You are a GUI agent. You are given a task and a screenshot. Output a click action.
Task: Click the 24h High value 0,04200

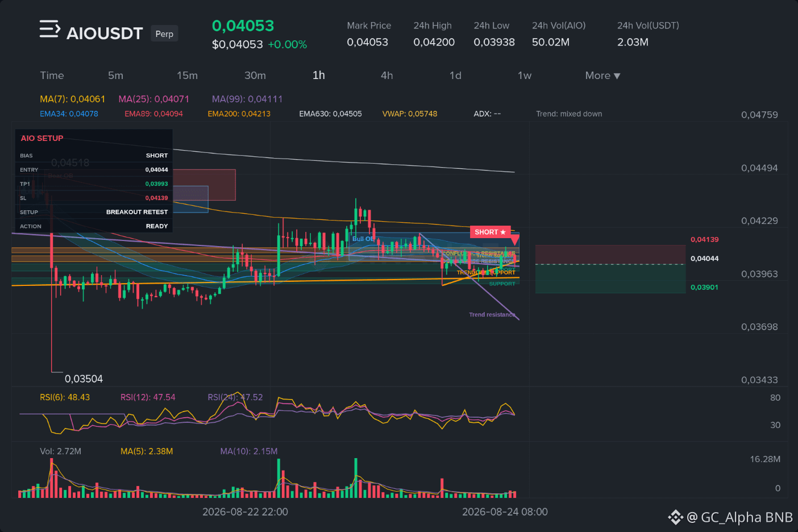click(434, 42)
